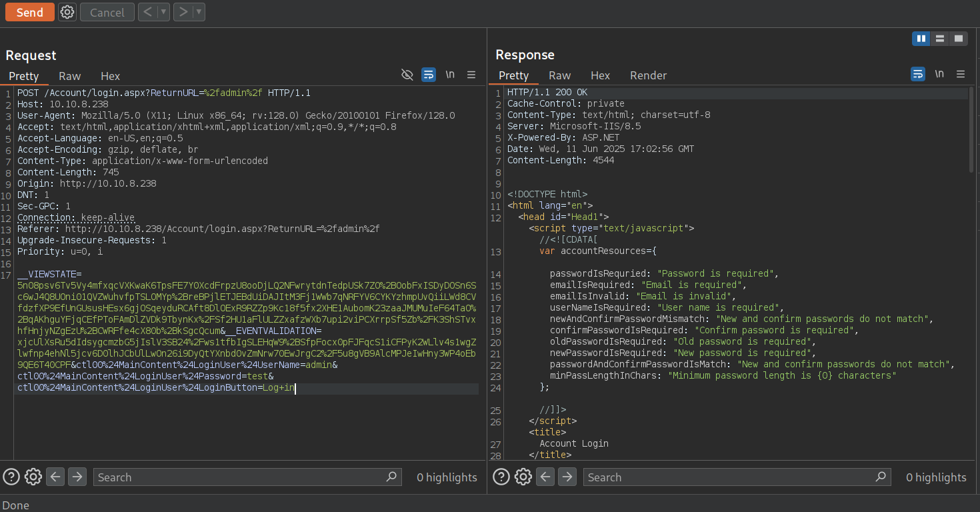This screenshot has width=980, height=512.
Task: Open the Response Render tab
Action: (649, 75)
